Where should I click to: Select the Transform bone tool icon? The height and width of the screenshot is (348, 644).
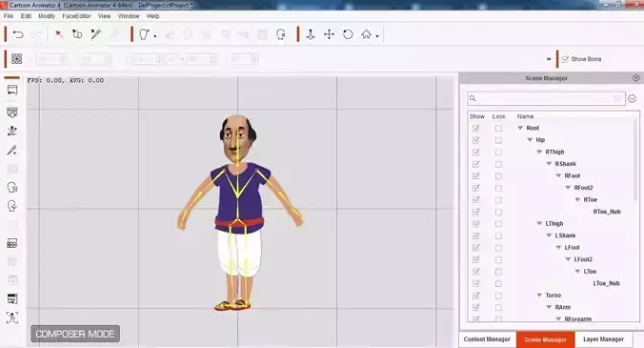click(x=77, y=34)
